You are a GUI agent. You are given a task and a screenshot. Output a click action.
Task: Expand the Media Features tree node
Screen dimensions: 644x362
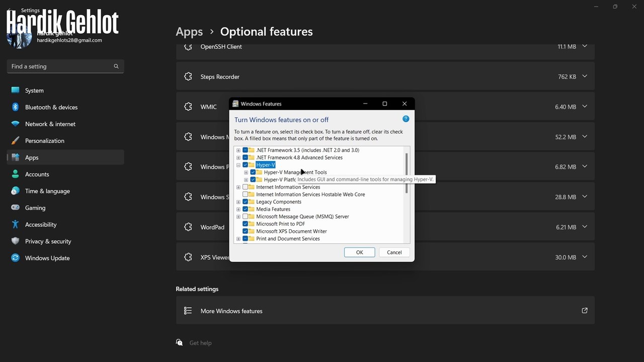pyautogui.click(x=238, y=209)
